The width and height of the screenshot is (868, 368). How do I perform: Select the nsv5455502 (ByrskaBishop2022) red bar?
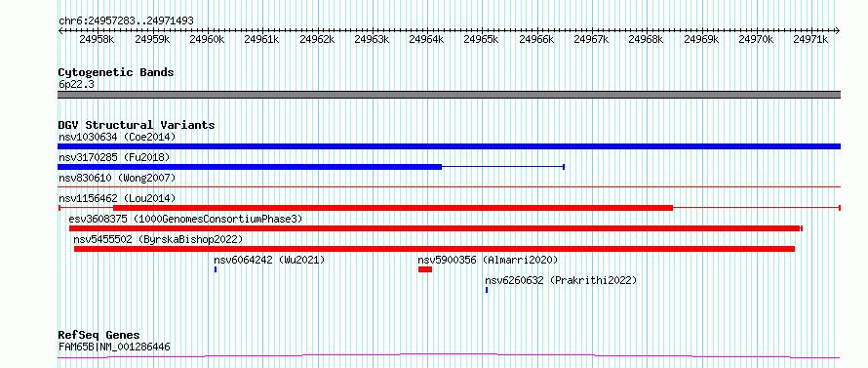[x=435, y=249]
